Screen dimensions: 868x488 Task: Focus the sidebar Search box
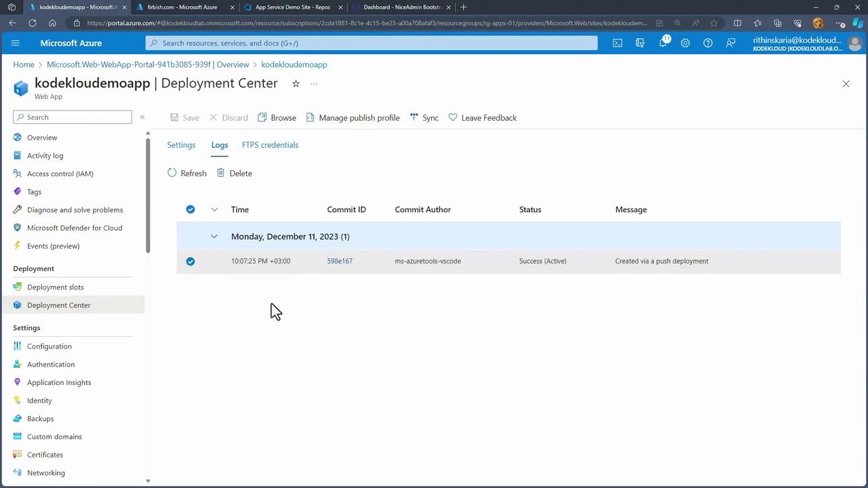coord(73,117)
